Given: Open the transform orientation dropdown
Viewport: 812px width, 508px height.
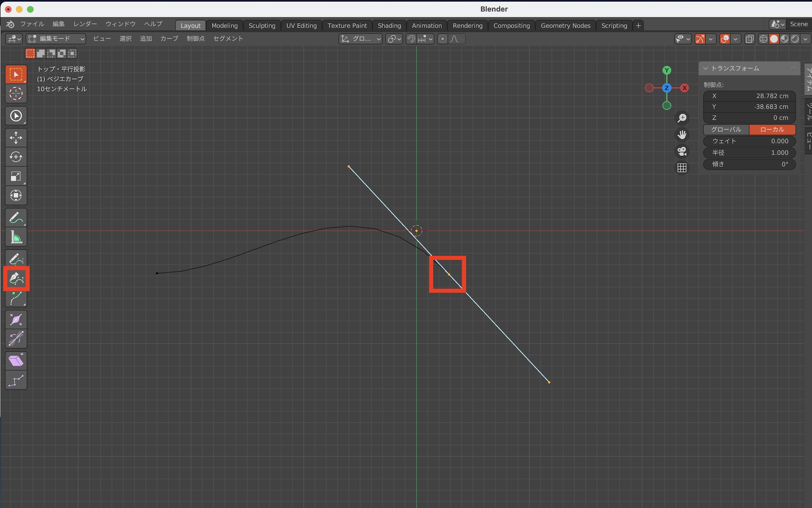Looking at the screenshot, I should [x=361, y=39].
